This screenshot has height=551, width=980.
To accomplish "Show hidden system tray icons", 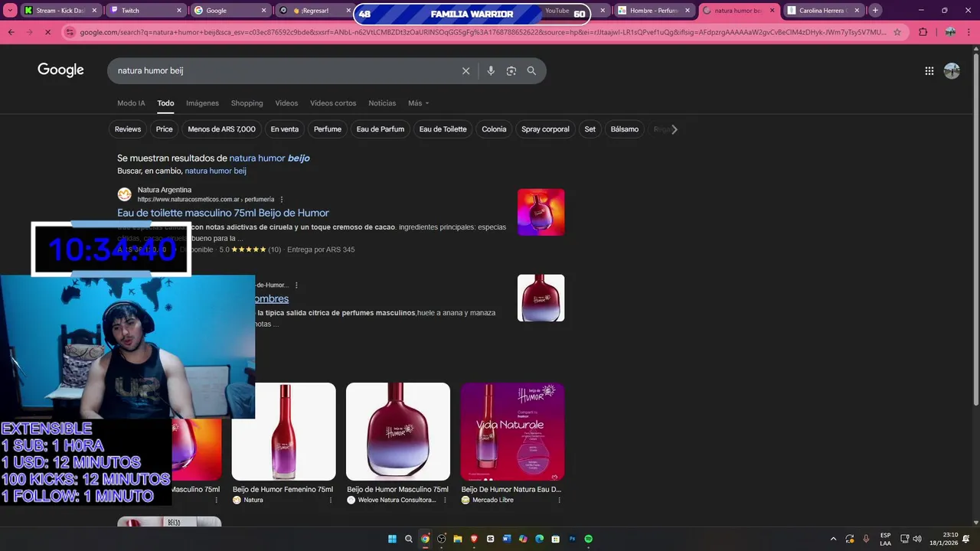I will [832, 539].
